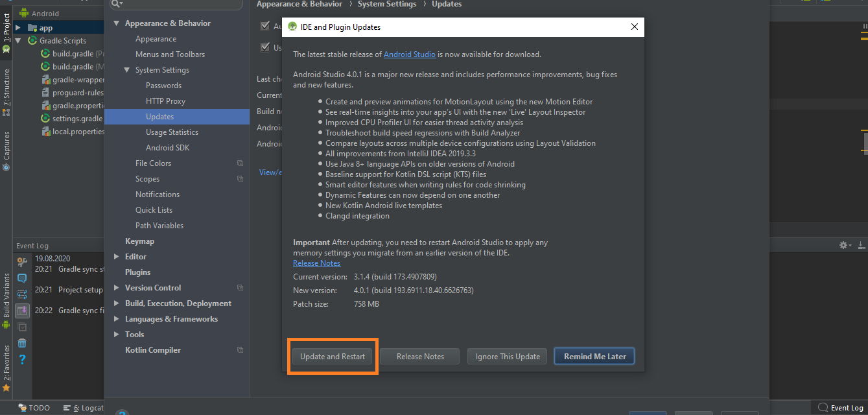Click the Gradle Scripts icon
868x415 pixels.
(x=32, y=41)
